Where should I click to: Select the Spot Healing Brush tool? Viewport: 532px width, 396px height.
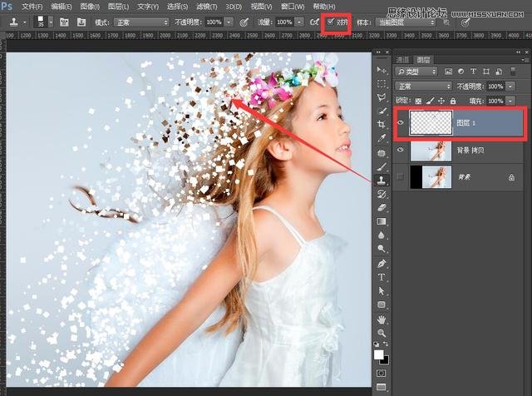click(x=382, y=153)
